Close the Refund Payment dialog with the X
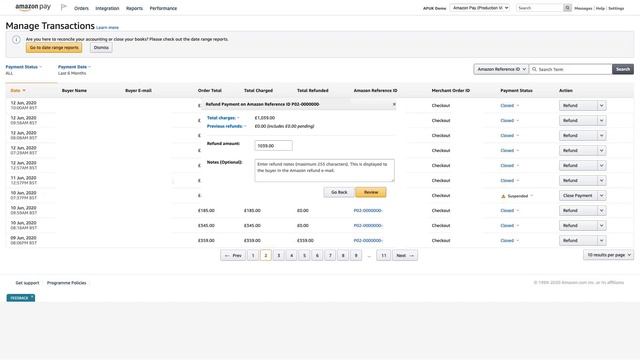The height and width of the screenshot is (360, 640). click(x=394, y=104)
